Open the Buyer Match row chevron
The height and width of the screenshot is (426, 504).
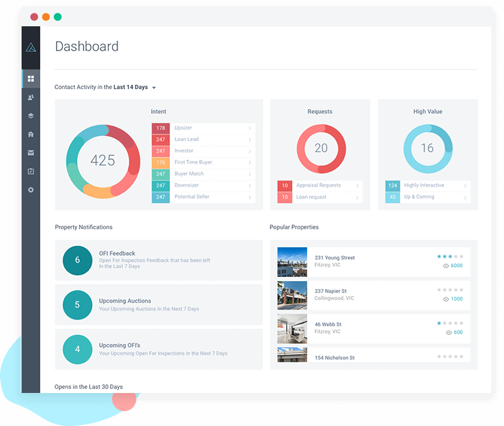pyautogui.click(x=250, y=175)
